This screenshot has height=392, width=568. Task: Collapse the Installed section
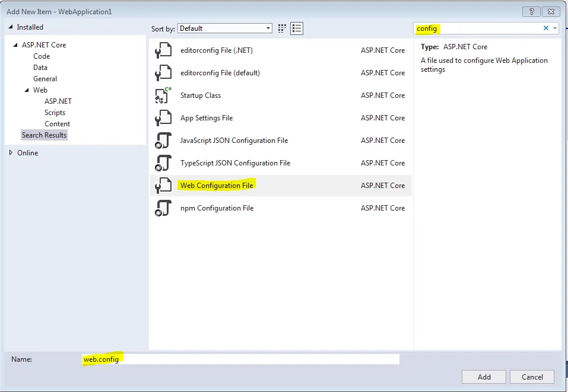point(11,27)
